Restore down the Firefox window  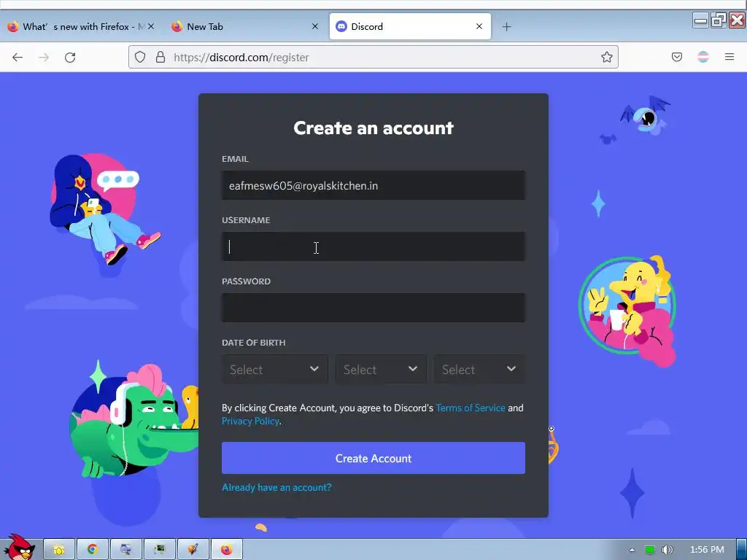tap(719, 20)
